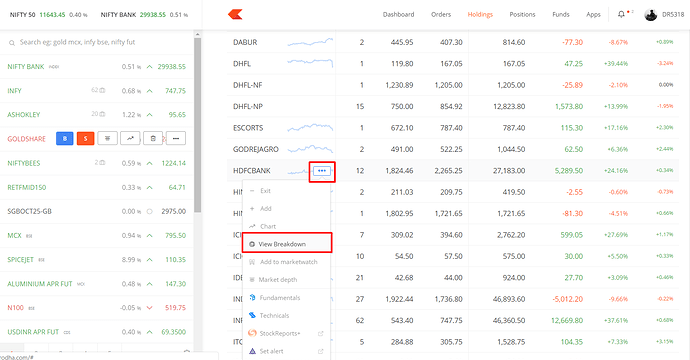Click the three-dot options button for HDFCBANK
Screen dimensions: 690x360
322,171
